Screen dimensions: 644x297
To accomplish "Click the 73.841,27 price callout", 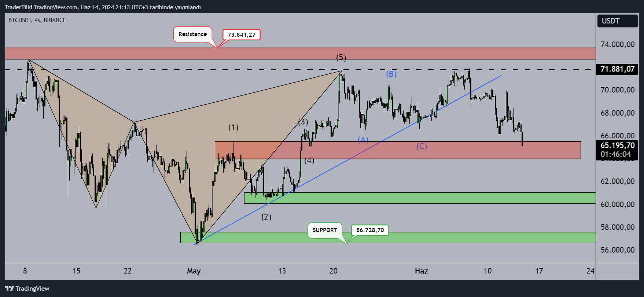I will pyautogui.click(x=242, y=35).
